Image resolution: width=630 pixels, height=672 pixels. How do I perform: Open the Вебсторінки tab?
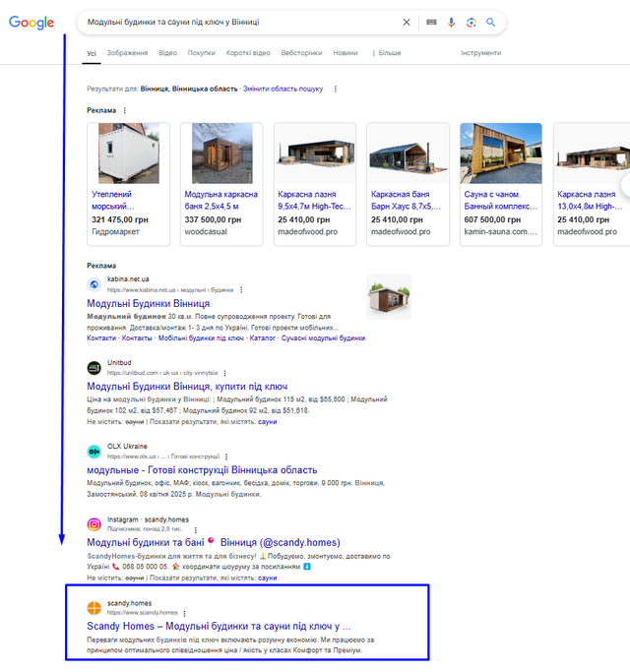301,53
